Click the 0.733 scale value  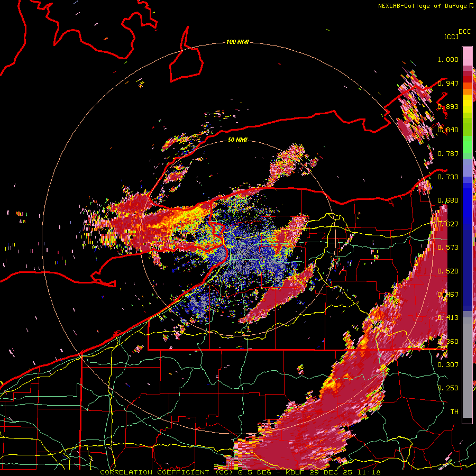[x=448, y=177]
